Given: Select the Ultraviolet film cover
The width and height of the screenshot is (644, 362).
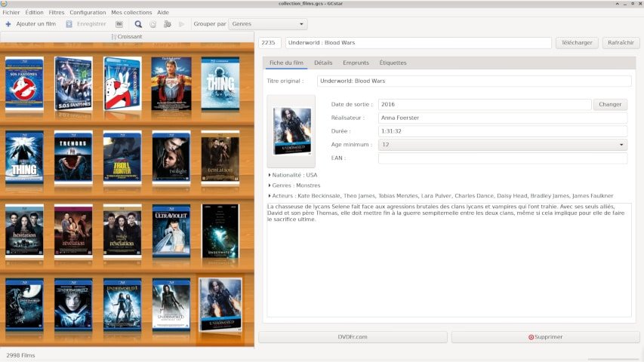Looking at the screenshot, I should pyautogui.click(x=171, y=231).
